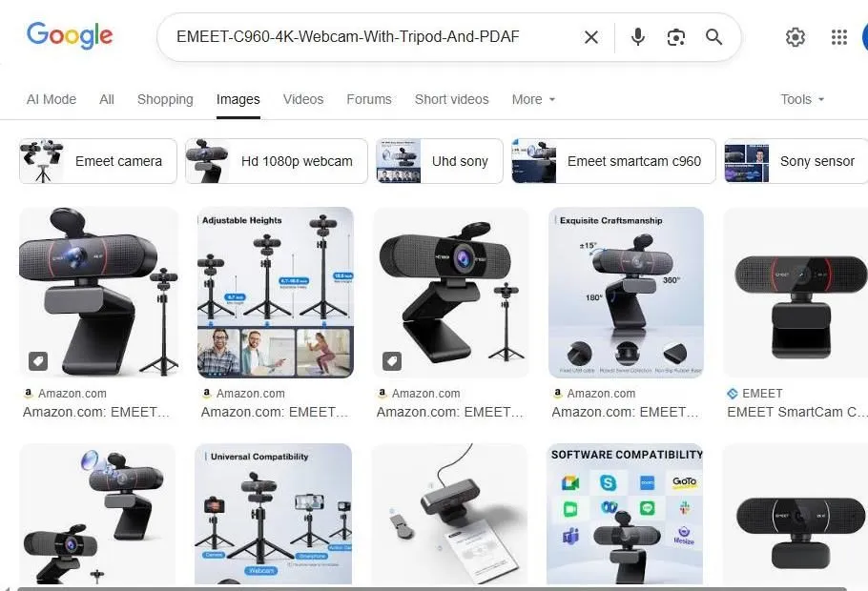Select Hd 1080p webcam suggestion chip
This screenshot has height=591, width=868.
pos(277,161)
